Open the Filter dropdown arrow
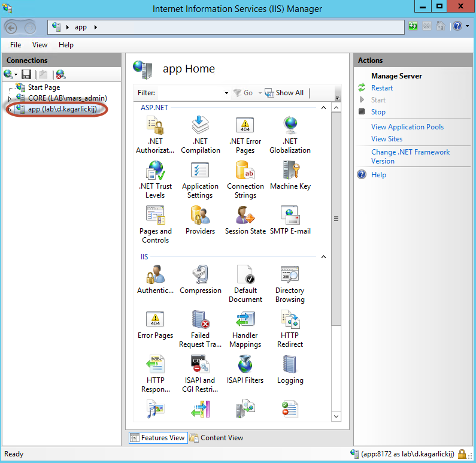Screen dimensions: 476x463 click(x=226, y=93)
